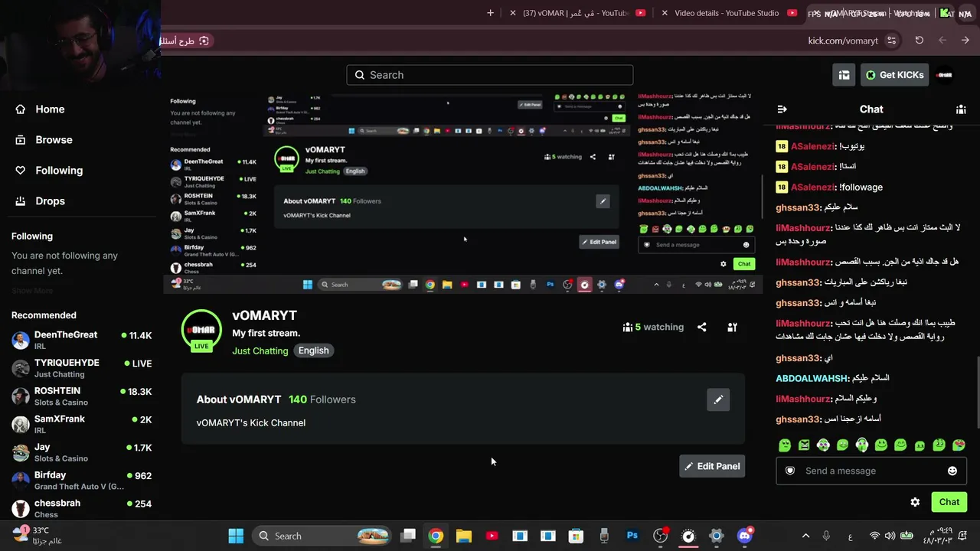Open the DeenTheGreat recommended channel
The width and height of the screenshot is (980, 551).
[82, 340]
